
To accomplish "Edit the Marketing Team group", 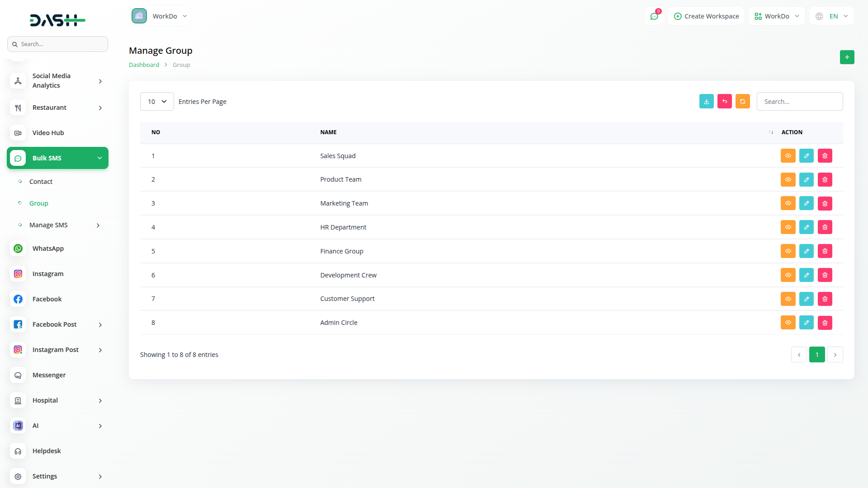I will 806,203.
